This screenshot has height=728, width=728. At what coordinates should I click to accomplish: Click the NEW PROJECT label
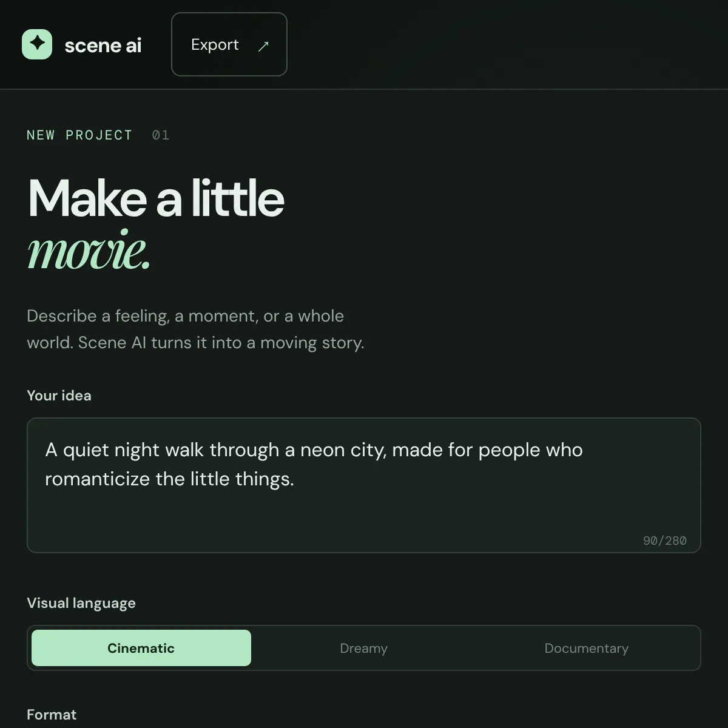click(x=79, y=135)
